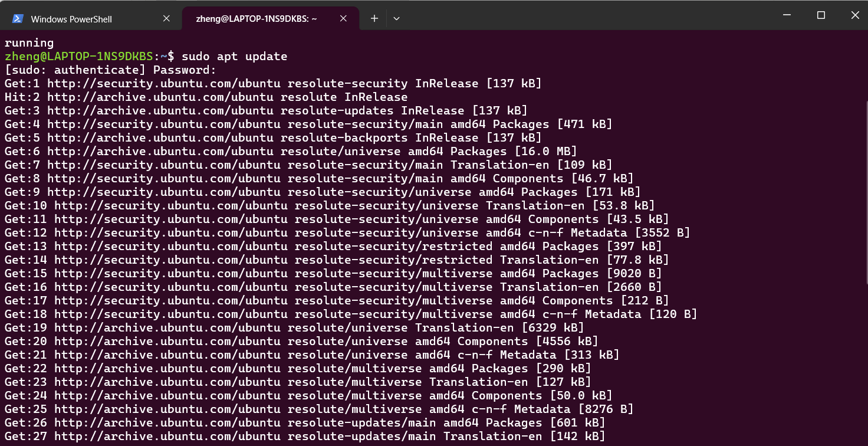Screen dimensions: 868x446
Task: Click the "[4556 kB]" size value
Action: (x=567, y=342)
